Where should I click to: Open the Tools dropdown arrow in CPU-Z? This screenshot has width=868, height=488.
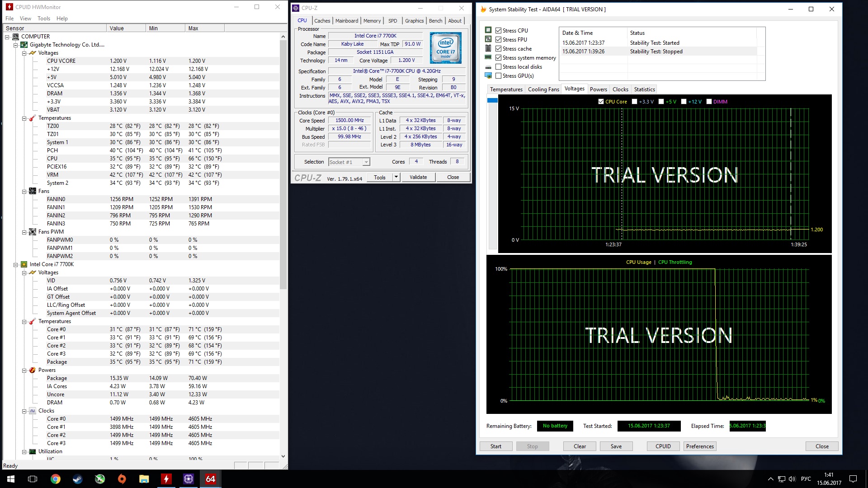[396, 177]
